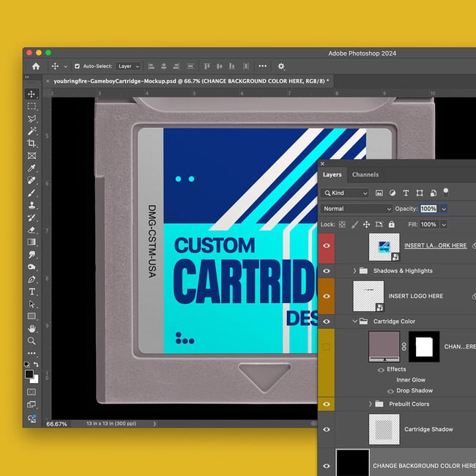Activate the Horizontal Type tool
The width and height of the screenshot is (476, 476).
[x=31, y=291]
